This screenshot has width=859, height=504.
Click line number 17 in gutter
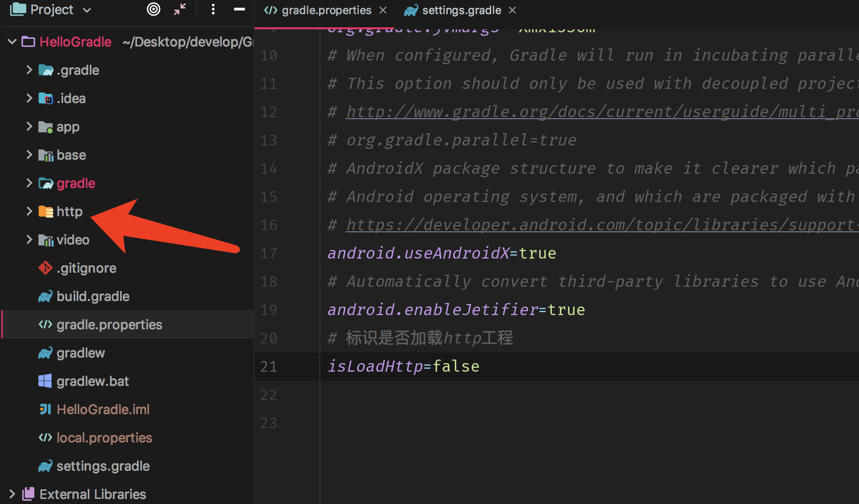click(269, 254)
